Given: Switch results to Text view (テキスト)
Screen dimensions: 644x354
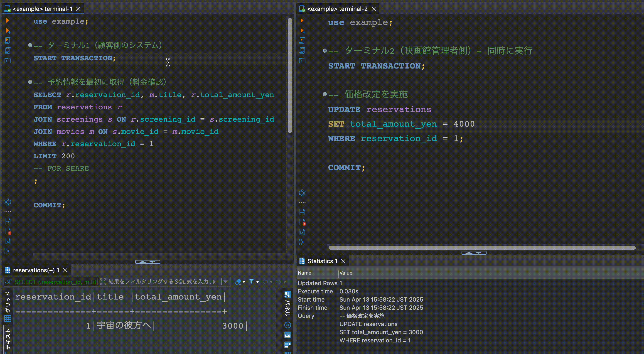Looking at the screenshot, I should [8, 339].
